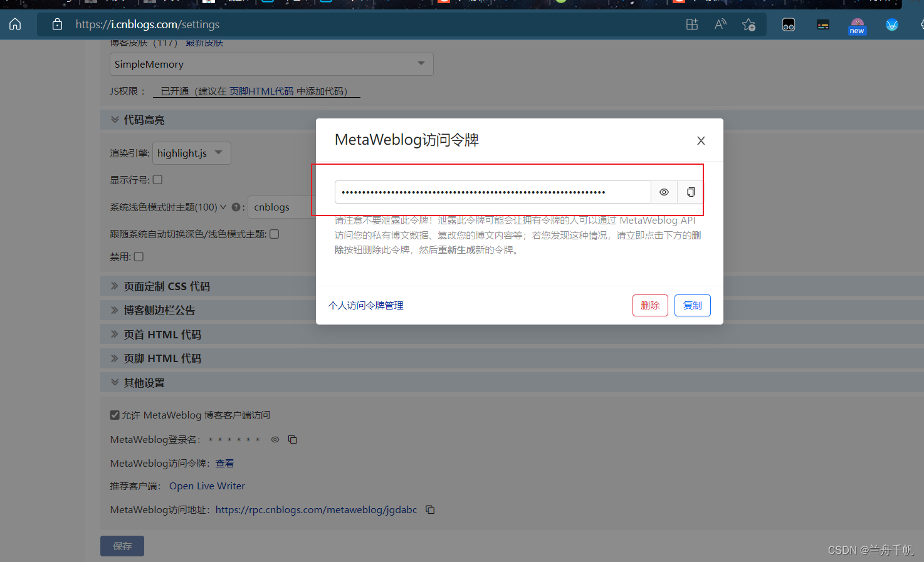This screenshot has height=562, width=924.
Task: Open the extension labeled new
Action: (x=857, y=26)
